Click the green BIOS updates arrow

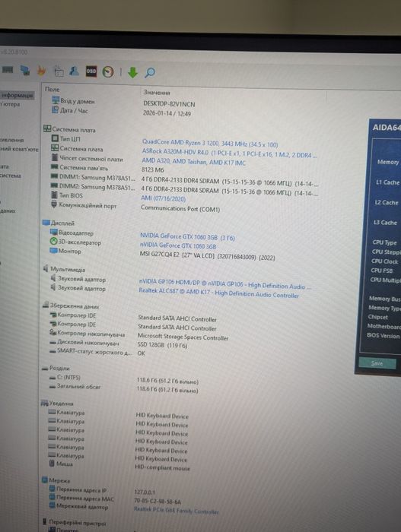132,72
